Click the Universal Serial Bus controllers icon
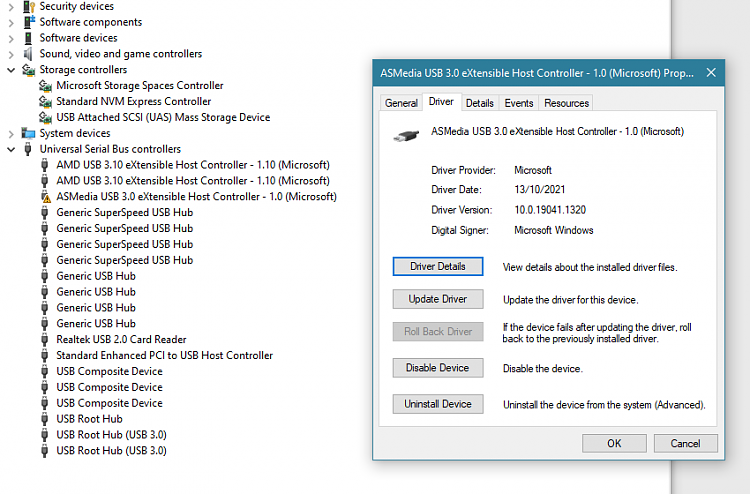This screenshot has width=750, height=494. [28, 149]
